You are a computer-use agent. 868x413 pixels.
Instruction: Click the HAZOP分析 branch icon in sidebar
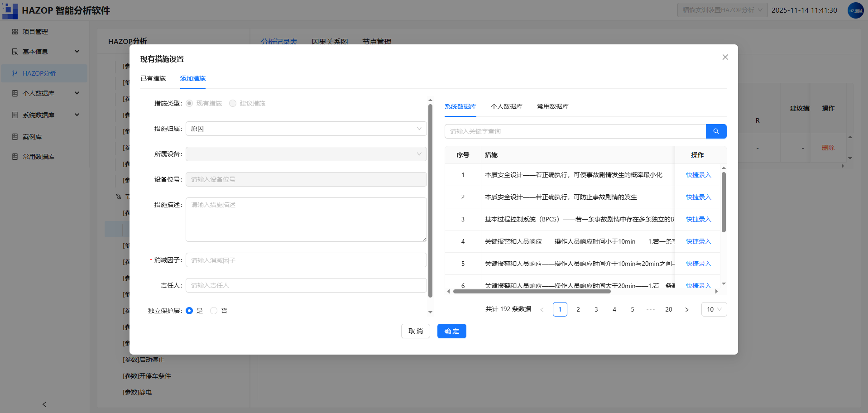pos(15,73)
